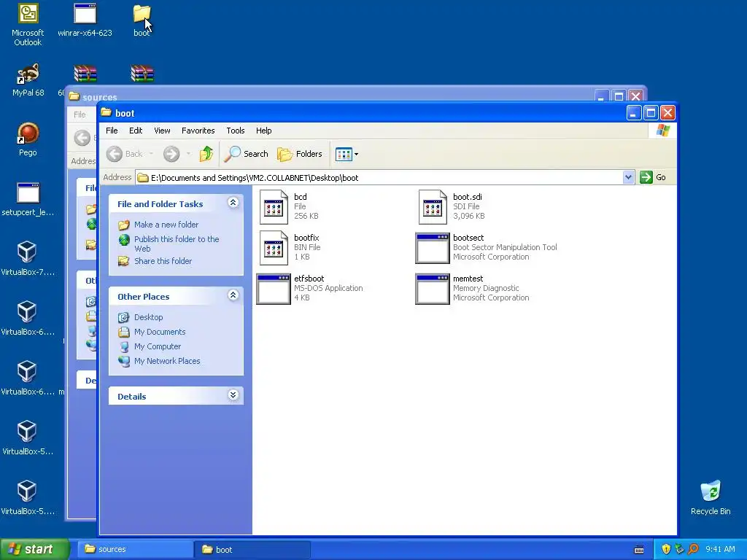Viewport: 747px width, 560px height.
Task: Click the system tray clock 9:41 AM
Action: (x=720, y=550)
